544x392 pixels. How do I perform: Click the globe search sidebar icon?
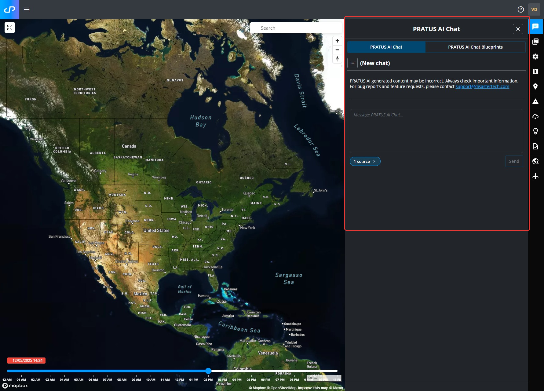pos(535,161)
